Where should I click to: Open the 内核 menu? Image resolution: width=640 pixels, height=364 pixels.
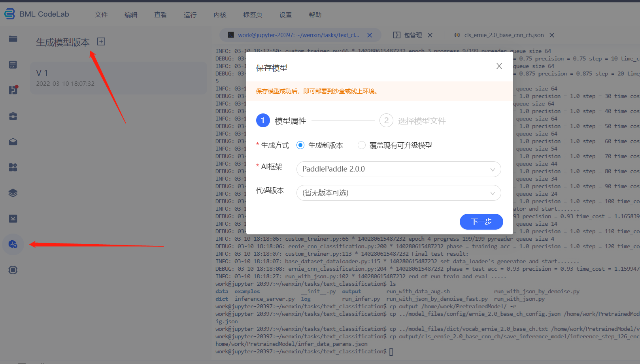220,15
